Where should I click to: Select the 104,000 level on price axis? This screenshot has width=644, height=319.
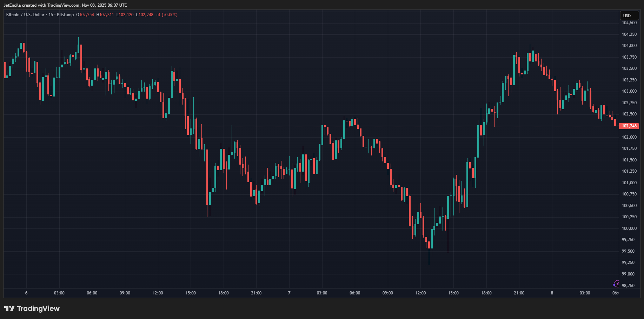click(629, 46)
